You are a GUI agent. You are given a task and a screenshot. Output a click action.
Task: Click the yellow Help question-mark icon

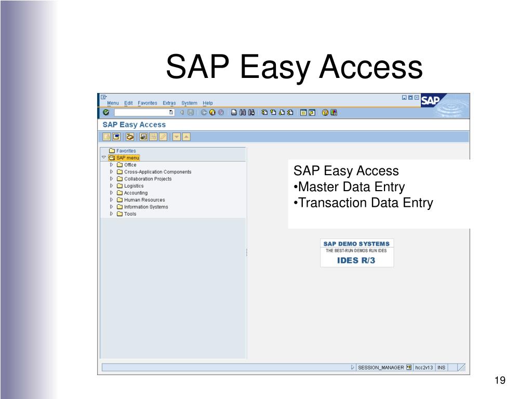click(325, 112)
